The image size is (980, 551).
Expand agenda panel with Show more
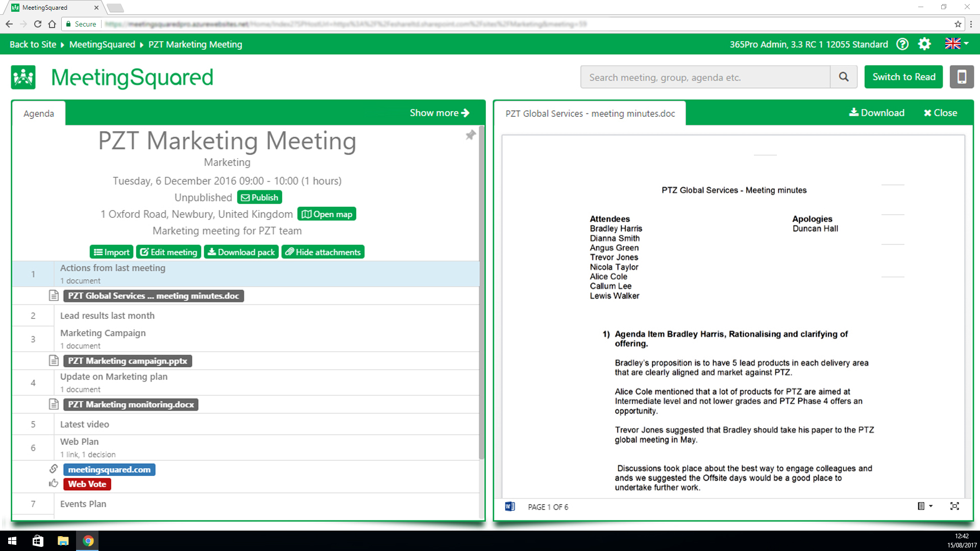pos(439,113)
